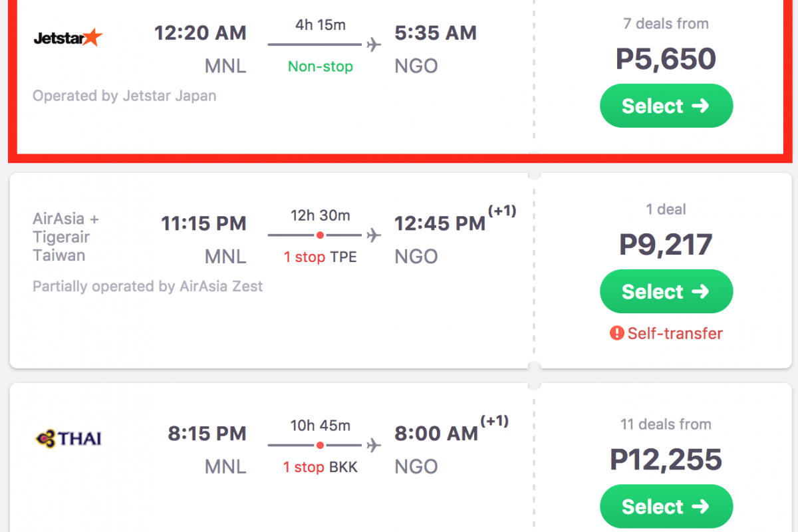Click the red stop dot for TPE layover

click(320, 235)
